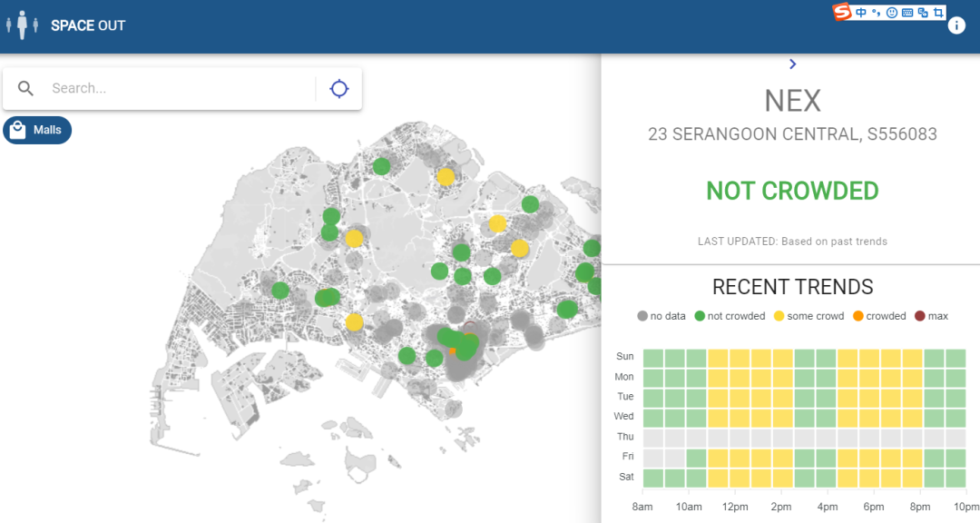Click the search magnifier icon
The height and width of the screenshot is (523, 980).
click(x=26, y=88)
